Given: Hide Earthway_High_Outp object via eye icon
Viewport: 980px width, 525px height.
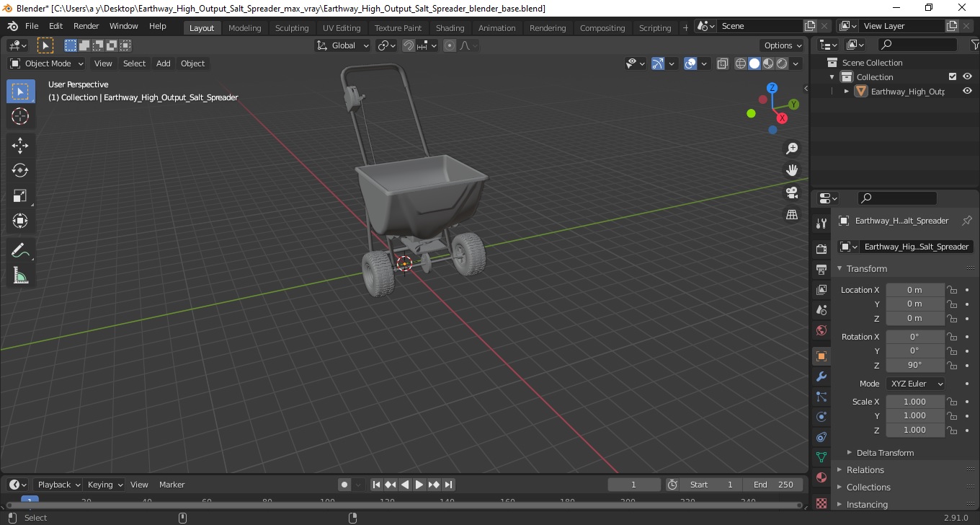Looking at the screenshot, I should pos(967,91).
